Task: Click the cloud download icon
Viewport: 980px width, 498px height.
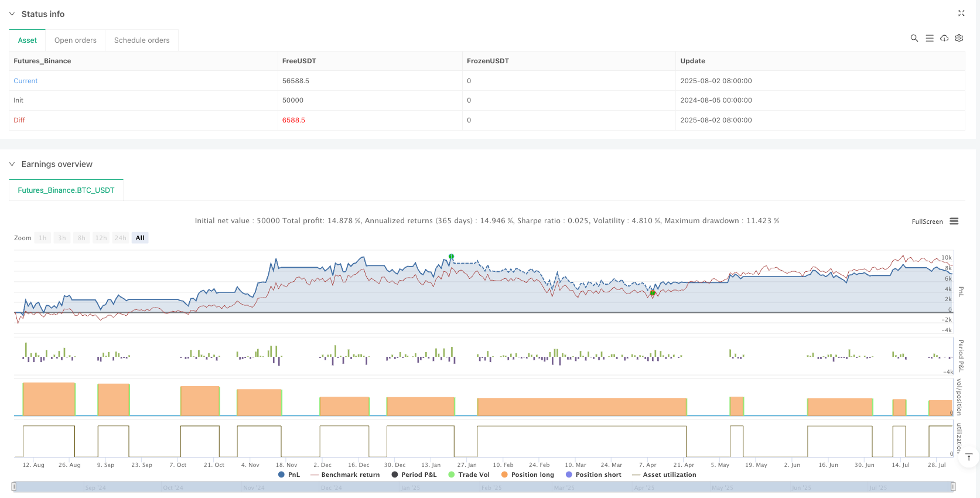Action: [944, 38]
